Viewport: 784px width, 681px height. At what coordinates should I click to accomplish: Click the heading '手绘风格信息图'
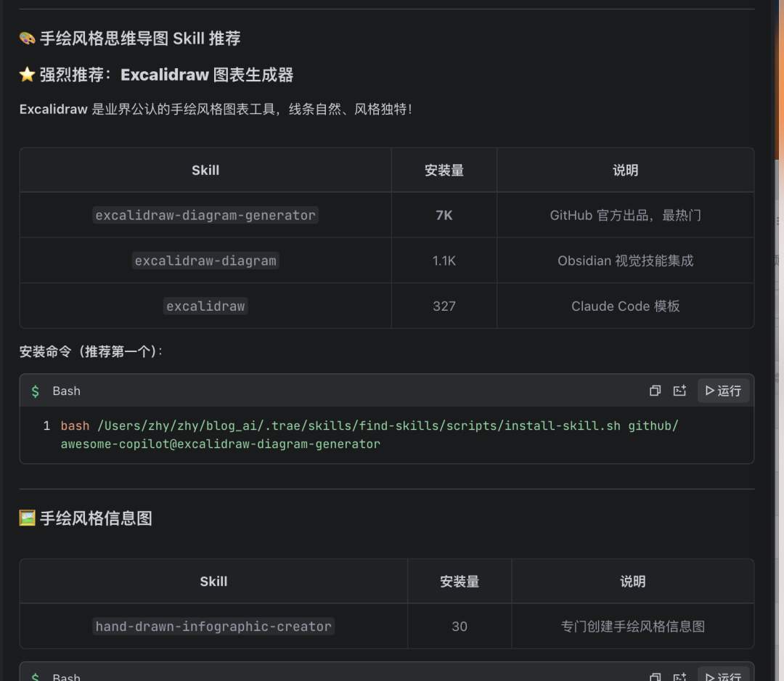point(96,518)
